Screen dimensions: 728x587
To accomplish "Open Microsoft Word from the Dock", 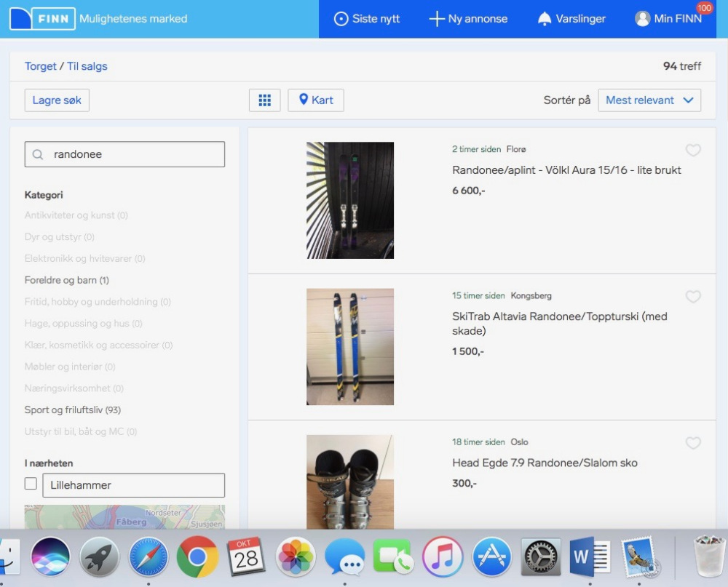I will click(590, 556).
